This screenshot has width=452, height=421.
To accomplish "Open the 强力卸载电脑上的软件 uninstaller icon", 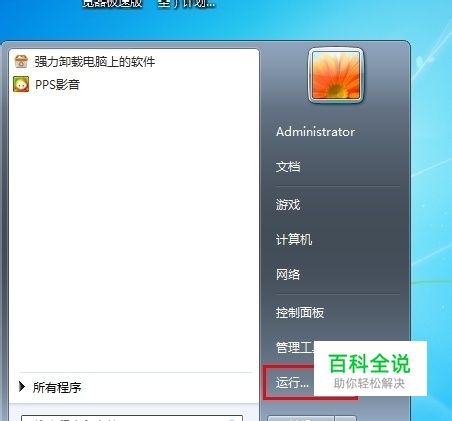I will (21, 61).
